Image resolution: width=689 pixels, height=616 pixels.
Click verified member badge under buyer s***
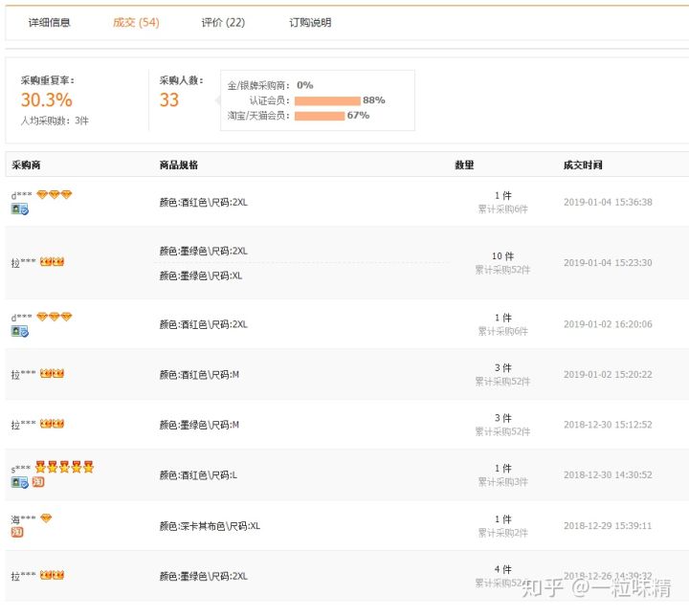tap(19, 482)
